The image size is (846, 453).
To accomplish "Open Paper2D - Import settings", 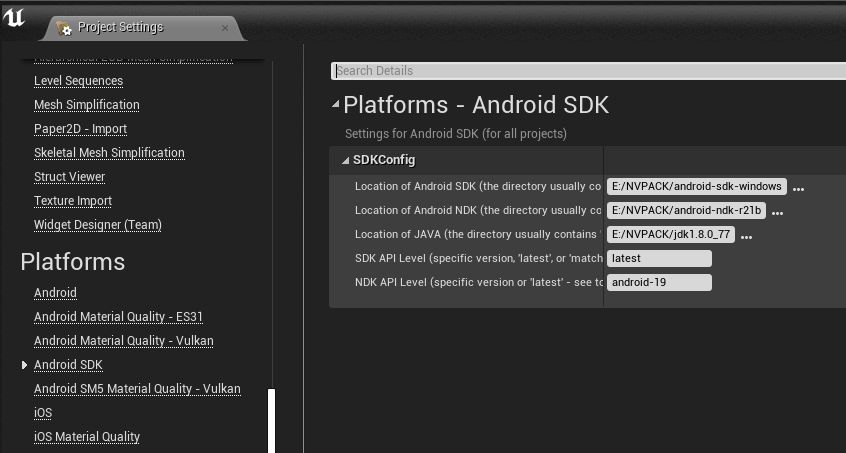I will coord(80,129).
